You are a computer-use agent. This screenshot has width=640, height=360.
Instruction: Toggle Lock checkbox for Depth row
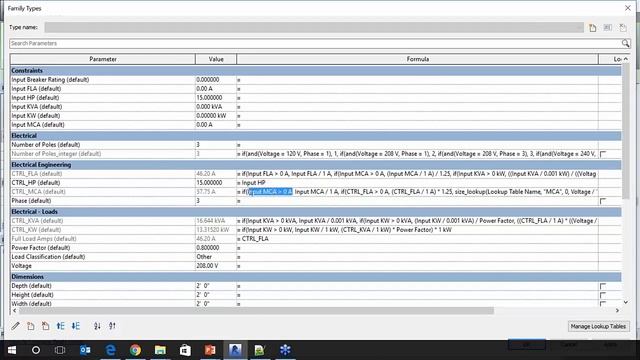(x=603, y=286)
